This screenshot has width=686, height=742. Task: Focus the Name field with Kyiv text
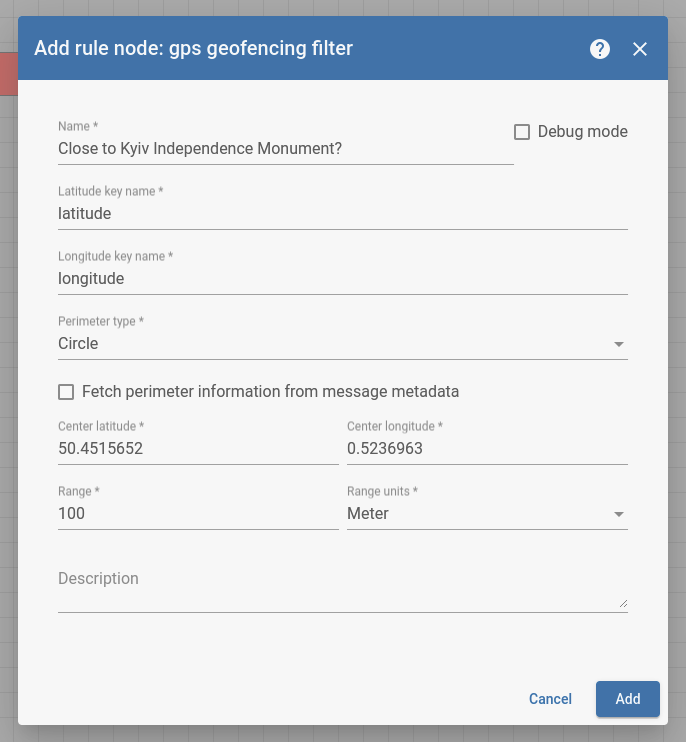pyautogui.click(x=286, y=149)
